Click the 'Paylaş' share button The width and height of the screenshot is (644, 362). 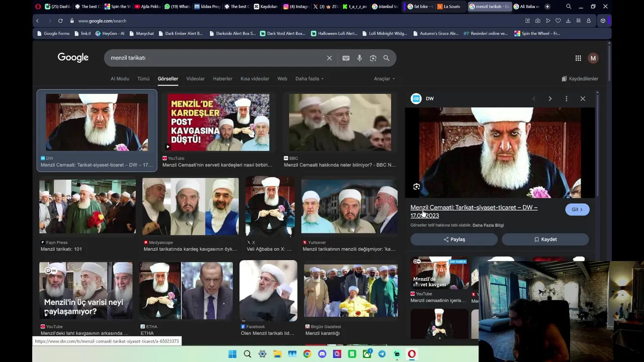point(454,240)
